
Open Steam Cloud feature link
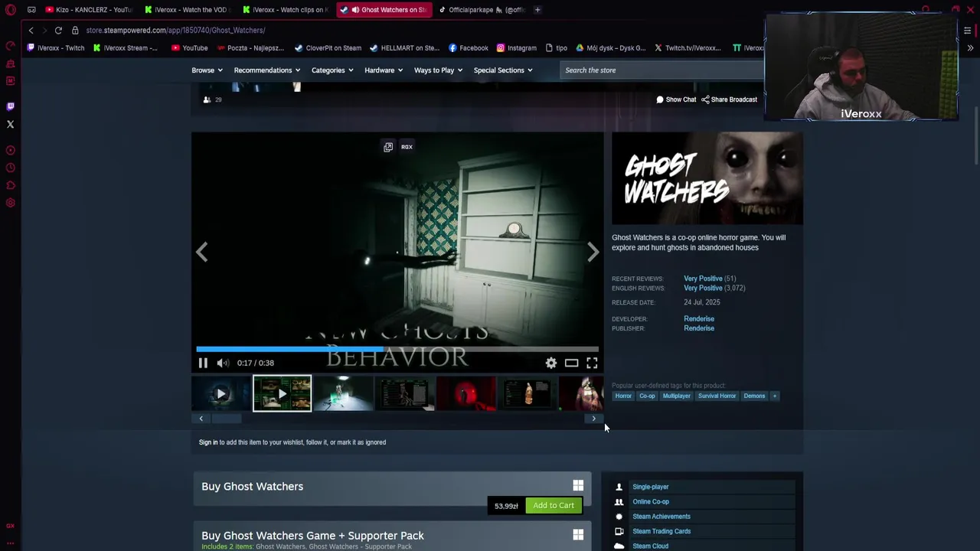(x=650, y=546)
